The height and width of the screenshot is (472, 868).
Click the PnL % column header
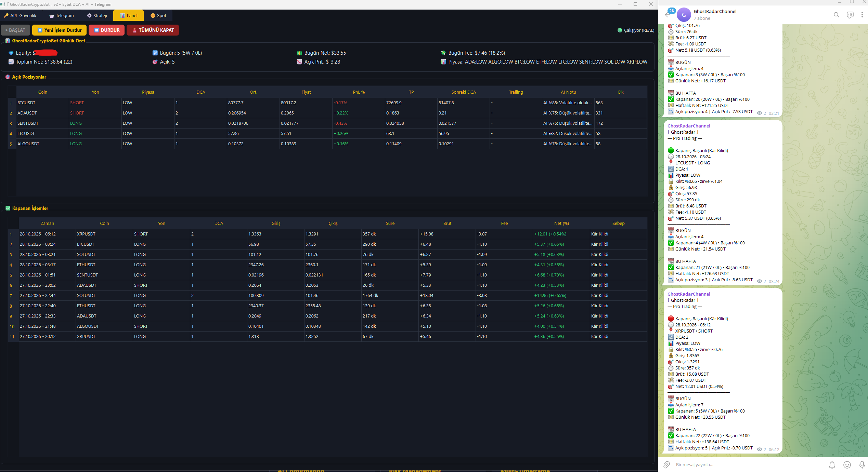[x=359, y=92]
